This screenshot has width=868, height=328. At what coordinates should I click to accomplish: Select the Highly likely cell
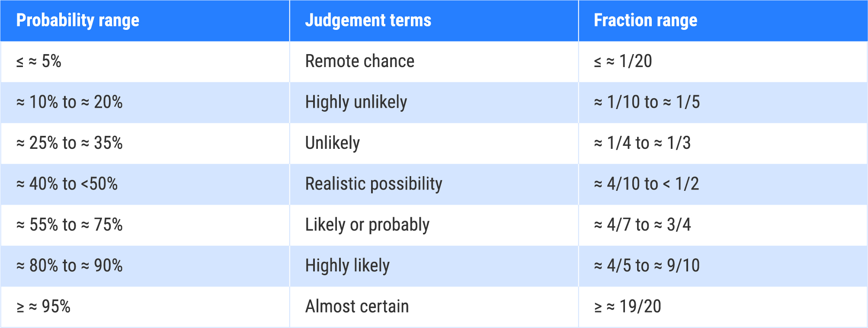click(x=434, y=266)
